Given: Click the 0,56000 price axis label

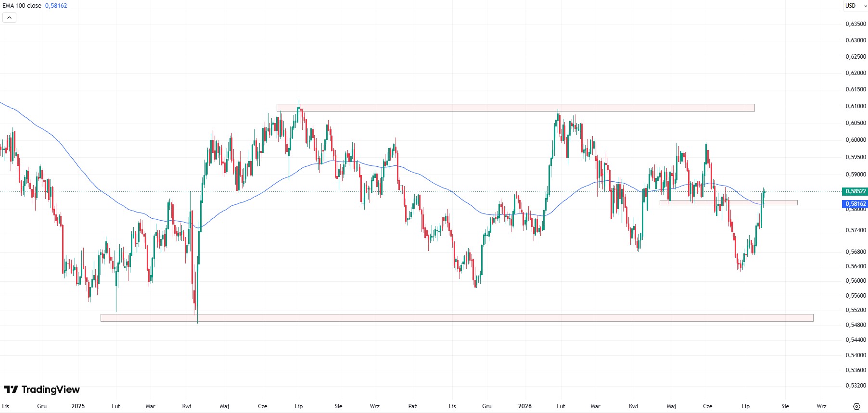Looking at the screenshot, I should [855, 281].
